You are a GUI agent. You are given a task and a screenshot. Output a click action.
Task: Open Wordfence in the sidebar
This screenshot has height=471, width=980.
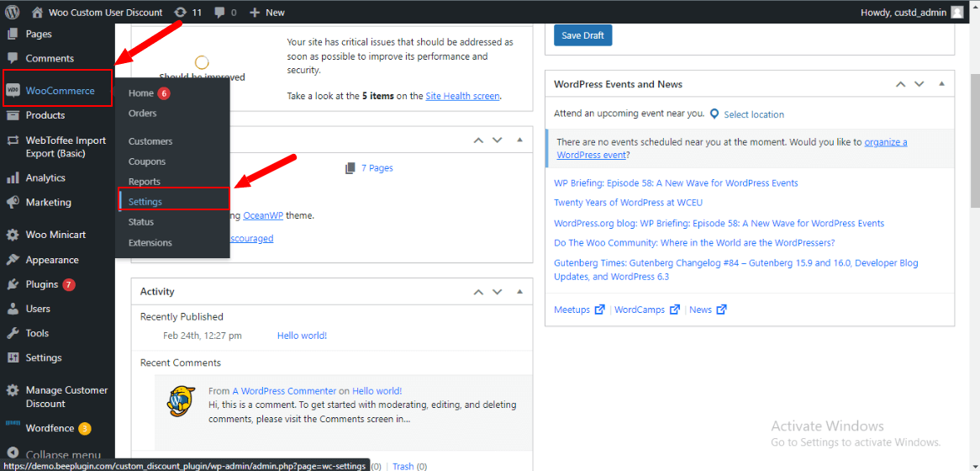point(57,428)
